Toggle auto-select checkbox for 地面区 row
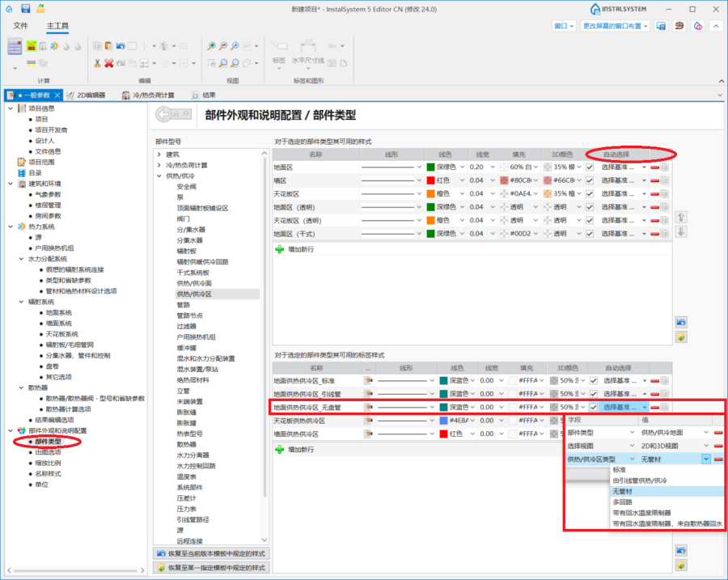Image resolution: width=728 pixels, height=580 pixels. (x=590, y=167)
